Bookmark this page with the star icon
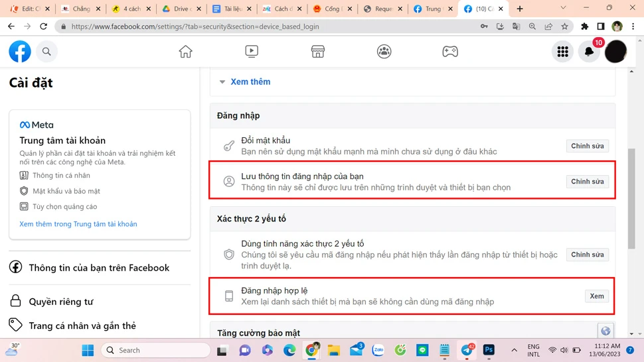This screenshot has height=362, width=644. coord(565,27)
